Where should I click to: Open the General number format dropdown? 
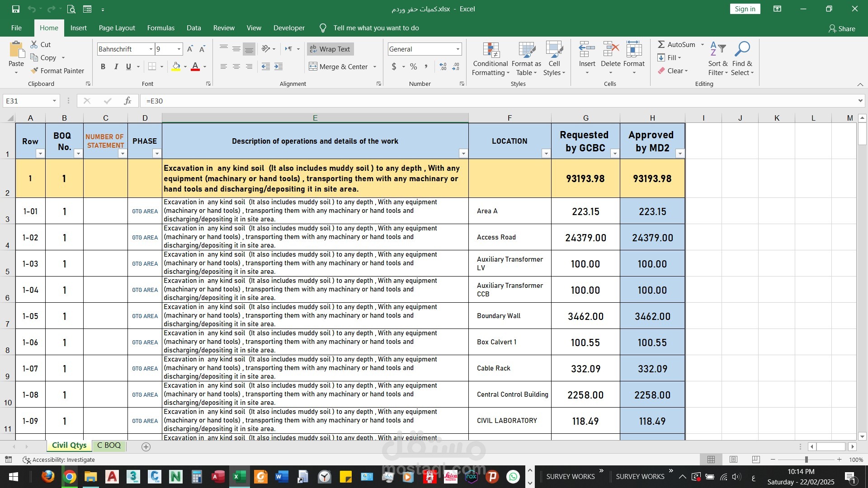click(x=458, y=49)
